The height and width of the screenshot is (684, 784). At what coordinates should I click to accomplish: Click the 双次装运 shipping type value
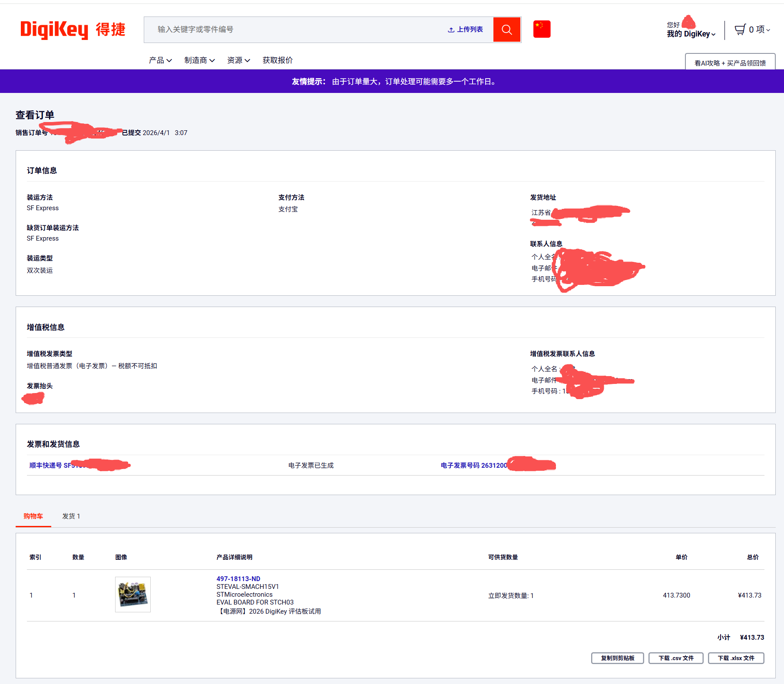[40, 270]
